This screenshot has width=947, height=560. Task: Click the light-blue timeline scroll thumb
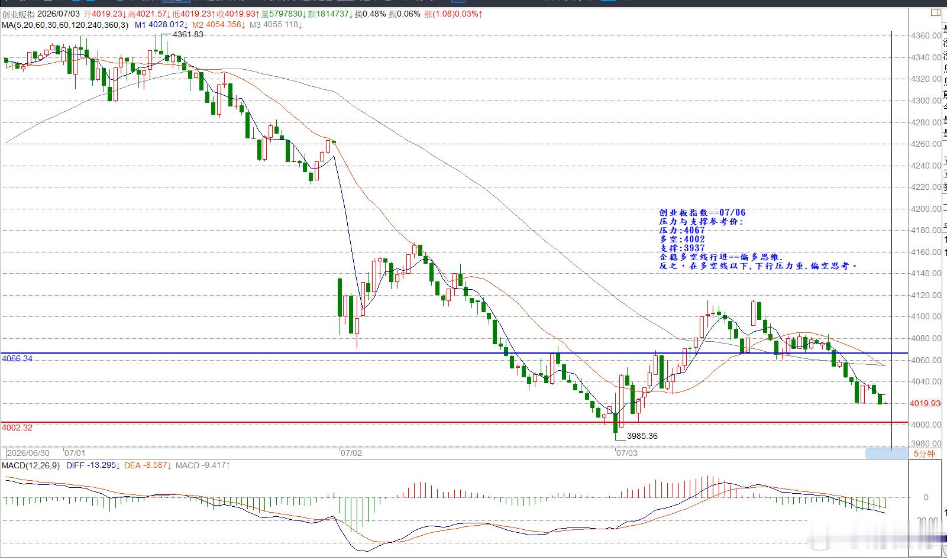coord(885,454)
